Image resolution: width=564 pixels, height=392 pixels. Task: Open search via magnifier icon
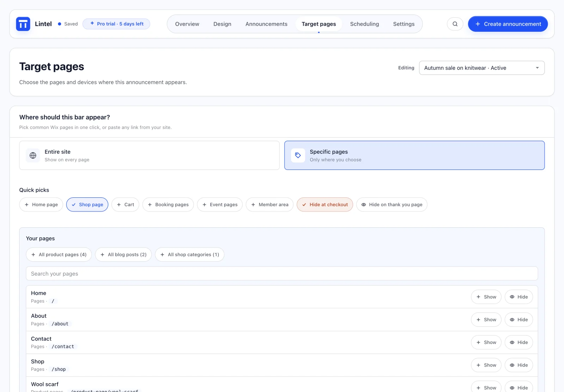(x=455, y=24)
